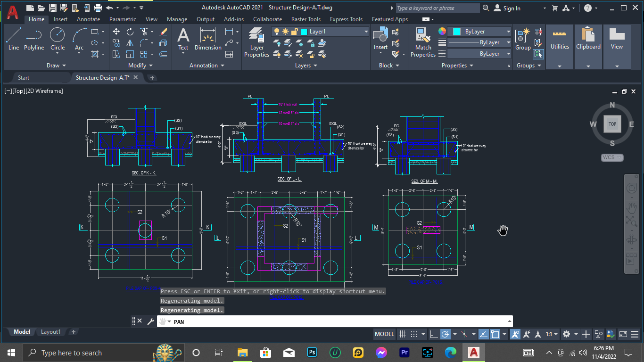Switch to the Annotate ribbon tab
Screen dimensions: 644x362
pyautogui.click(x=88, y=19)
